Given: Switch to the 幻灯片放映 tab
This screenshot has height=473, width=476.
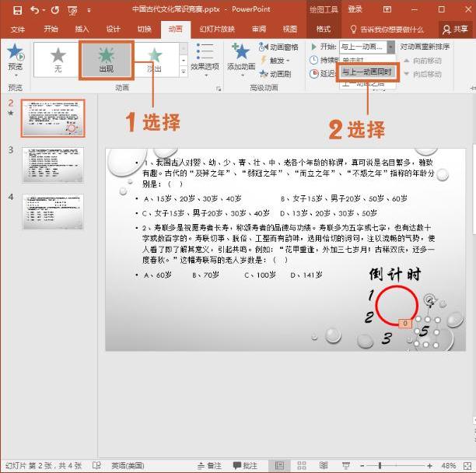Looking at the screenshot, I should [x=217, y=29].
